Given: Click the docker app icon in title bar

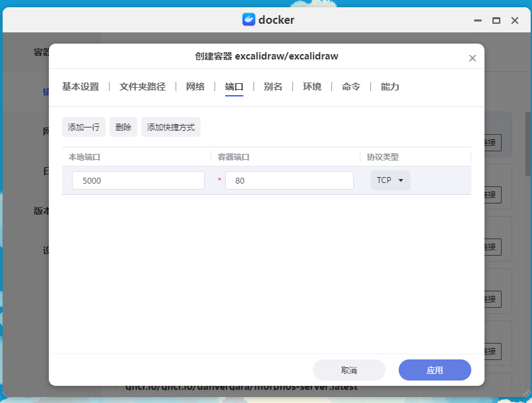Looking at the screenshot, I should tap(249, 20).
